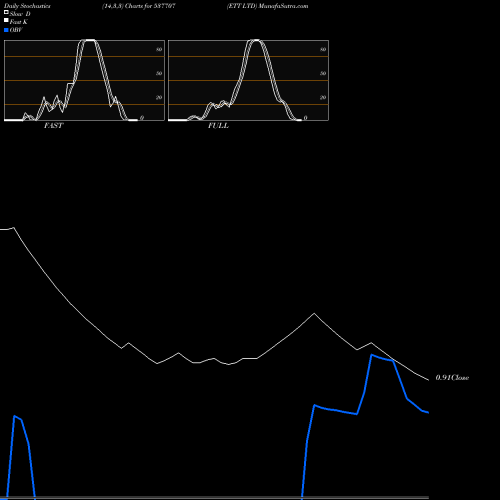This screenshot has width=500, height=500.
Task: Click the Slow D legend swatch
Action: coord(6,12)
